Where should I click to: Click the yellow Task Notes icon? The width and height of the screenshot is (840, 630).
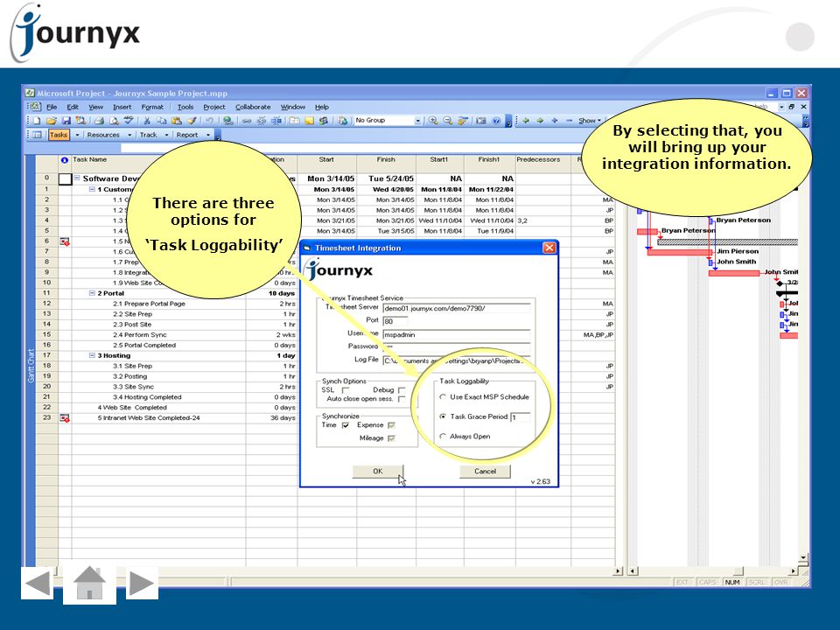pyautogui.click(x=309, y=121)
